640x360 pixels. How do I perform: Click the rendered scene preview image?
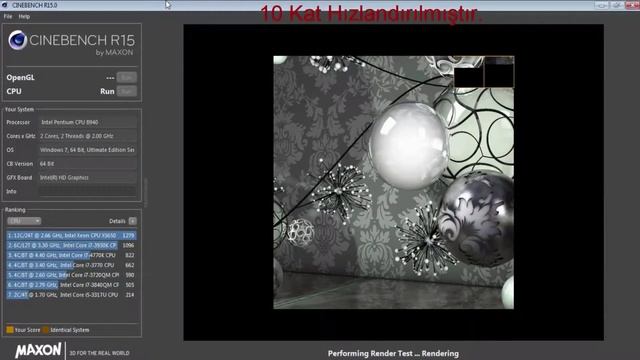tap(393, 182)
